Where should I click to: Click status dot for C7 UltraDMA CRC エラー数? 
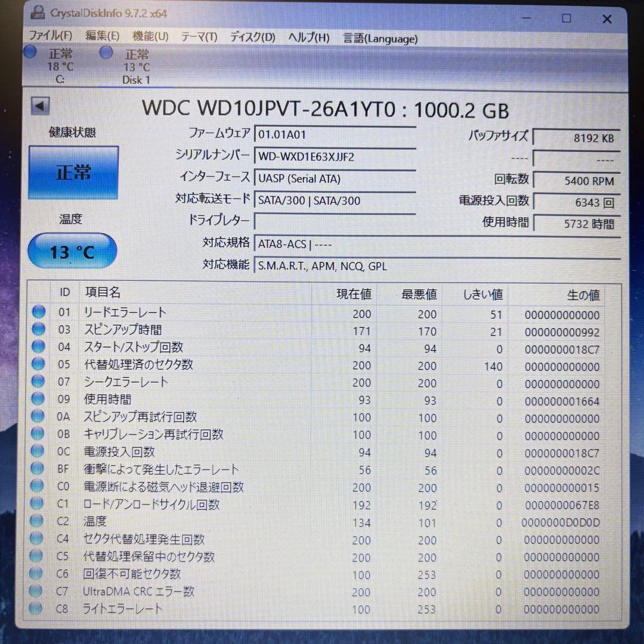pos(36,590)
